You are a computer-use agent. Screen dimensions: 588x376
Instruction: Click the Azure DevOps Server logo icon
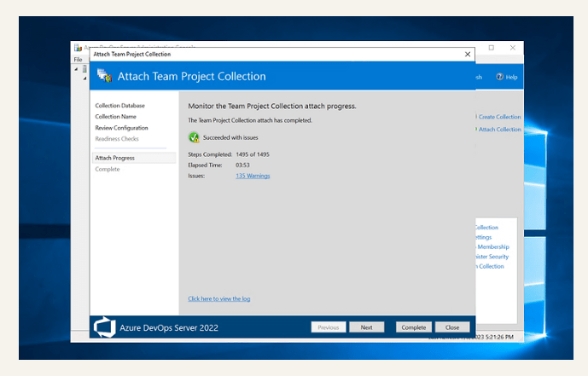(x=104, y=327)
